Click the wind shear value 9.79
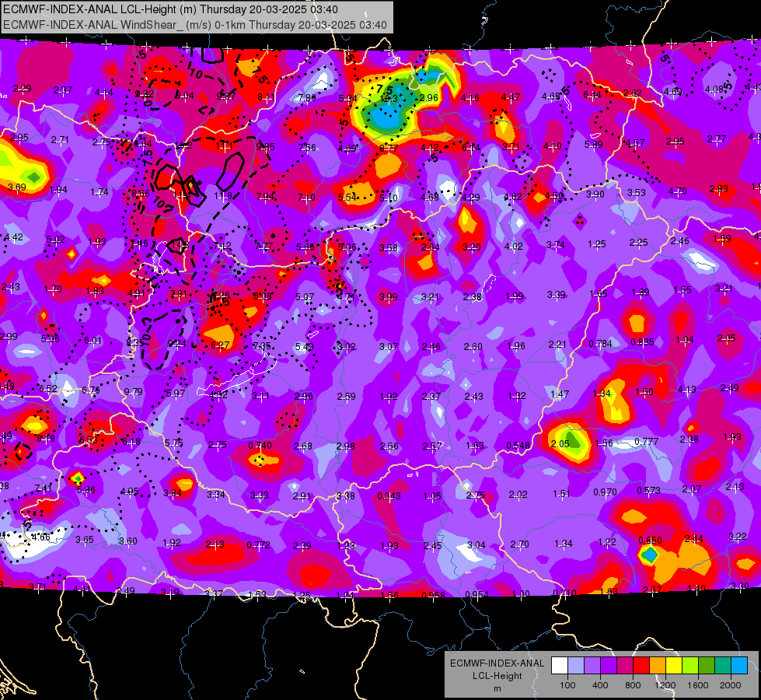 point(133,391)
